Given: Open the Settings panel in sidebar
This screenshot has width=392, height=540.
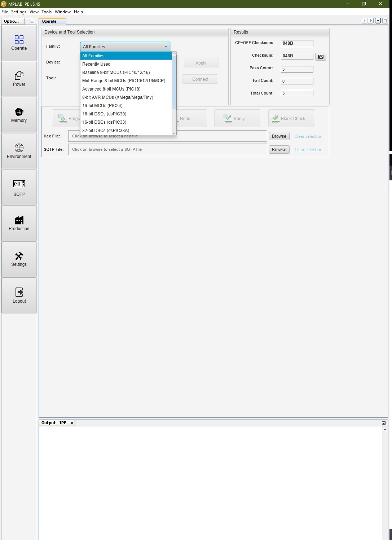Looking at the screenshot, I should tap(19, 259).
